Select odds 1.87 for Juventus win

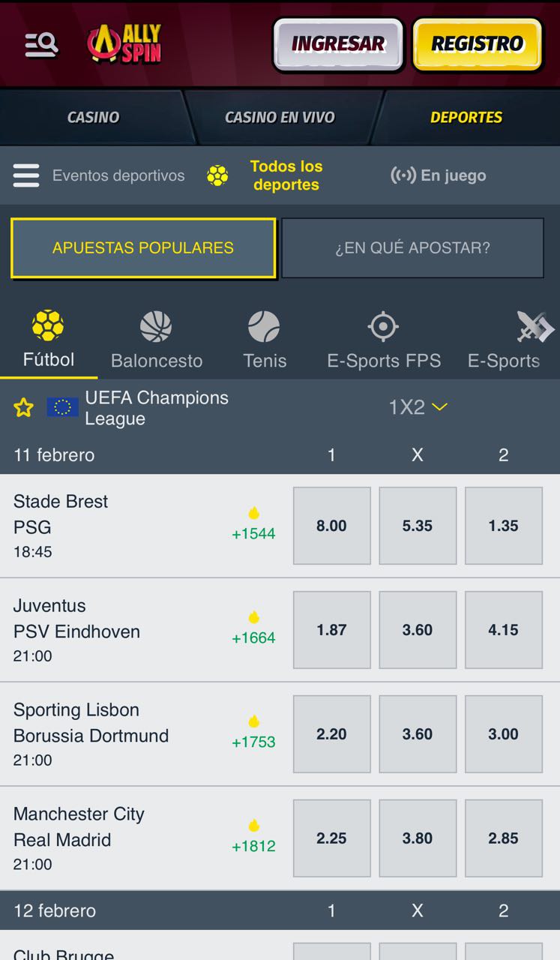[331, 630]
